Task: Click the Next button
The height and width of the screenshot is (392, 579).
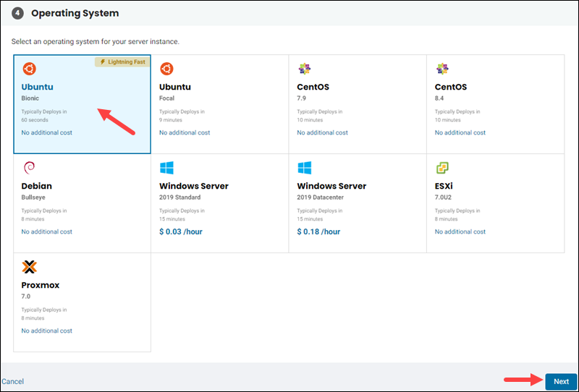Action: (x=561, y=382)
